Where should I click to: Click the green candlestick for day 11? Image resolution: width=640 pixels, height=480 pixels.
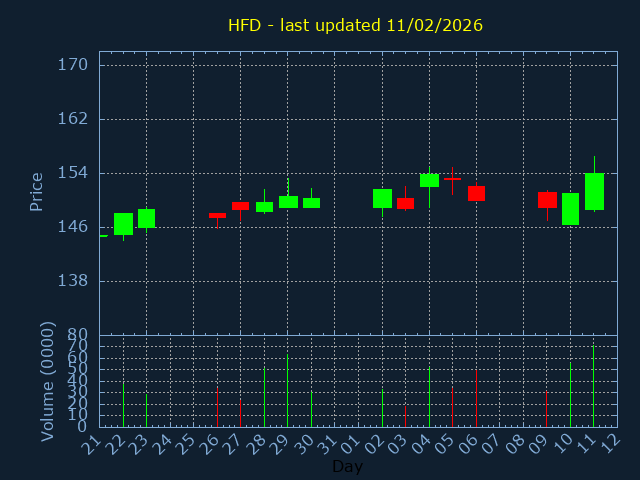click(594, 191)
